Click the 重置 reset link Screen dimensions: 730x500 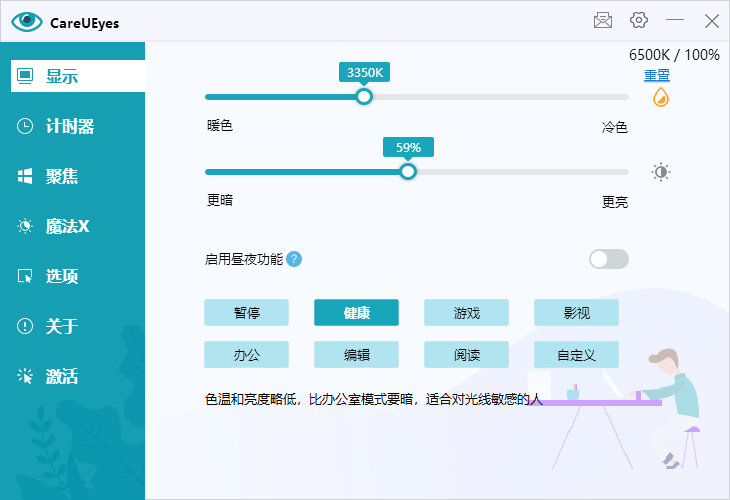point(656,75)
